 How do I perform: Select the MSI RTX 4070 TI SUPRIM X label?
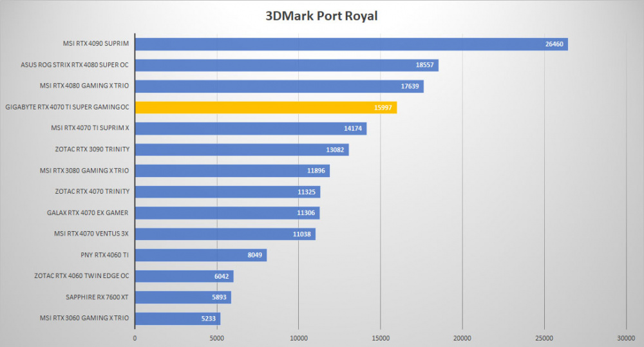point(90,128)
